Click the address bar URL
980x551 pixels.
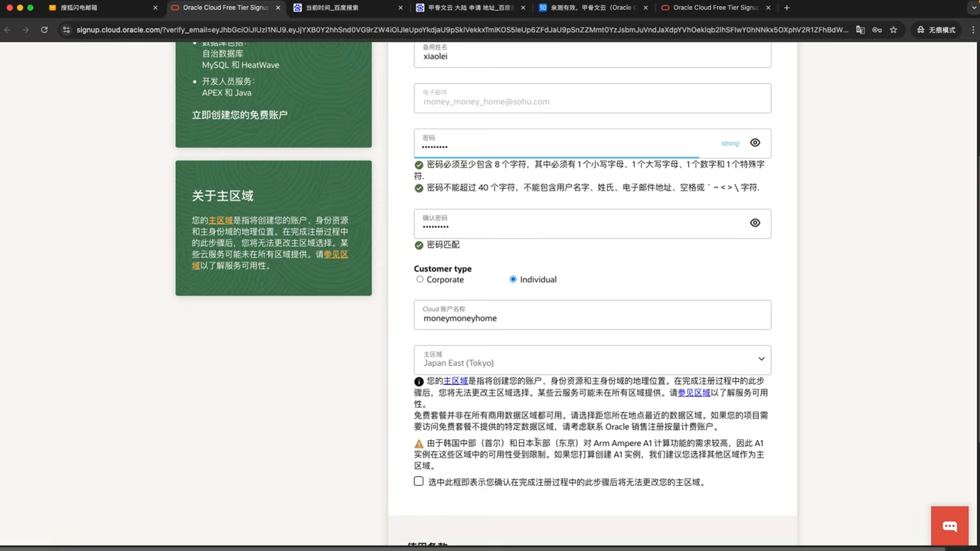pyautogui.click(x=462, y=30)
